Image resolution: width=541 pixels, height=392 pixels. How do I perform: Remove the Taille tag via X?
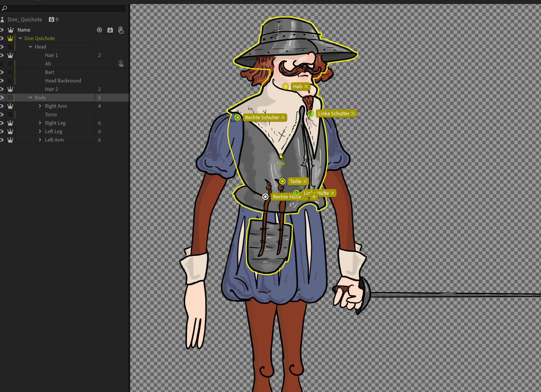(305, 181)
